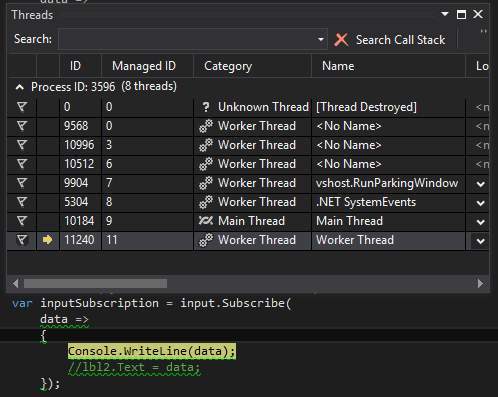Click the horizontal scrollbar thumb
Image resolution: width=498 pixels, height=397 pixels.
(95, 284)
